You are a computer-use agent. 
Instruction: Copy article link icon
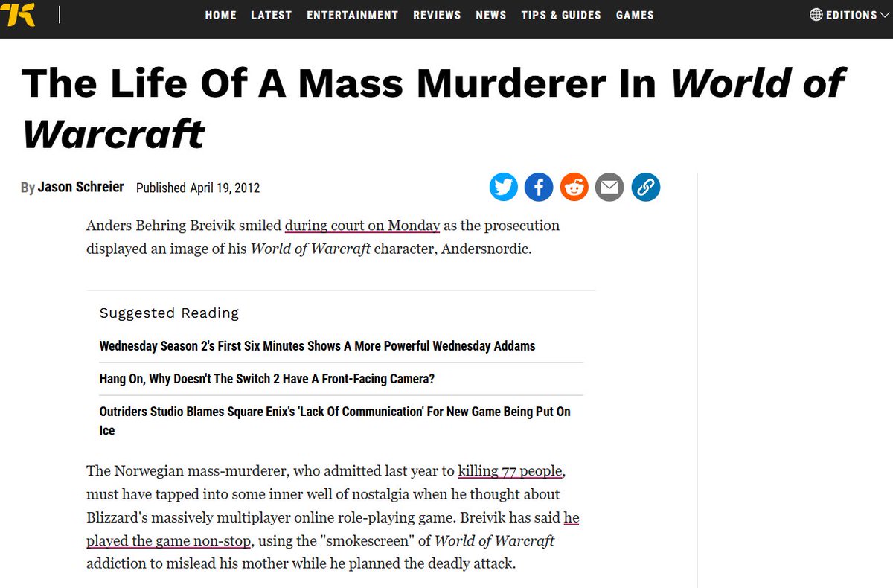(646, 187)
